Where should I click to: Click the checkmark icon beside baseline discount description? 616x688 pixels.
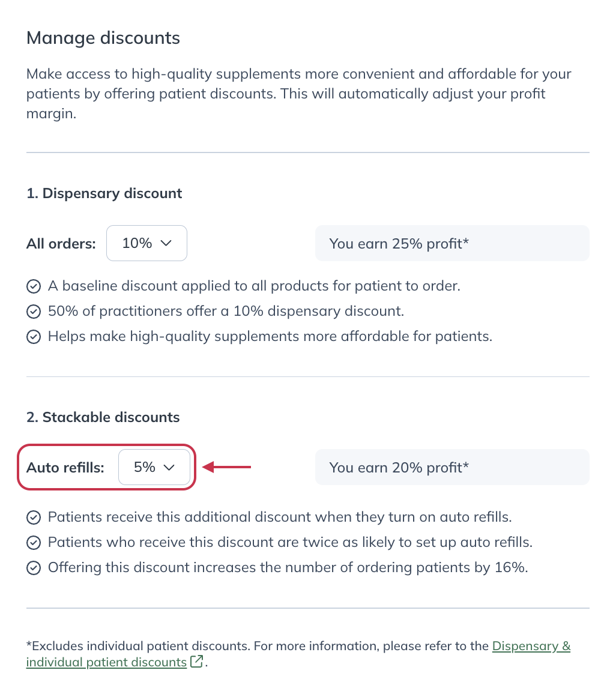(x=34, y=286)
